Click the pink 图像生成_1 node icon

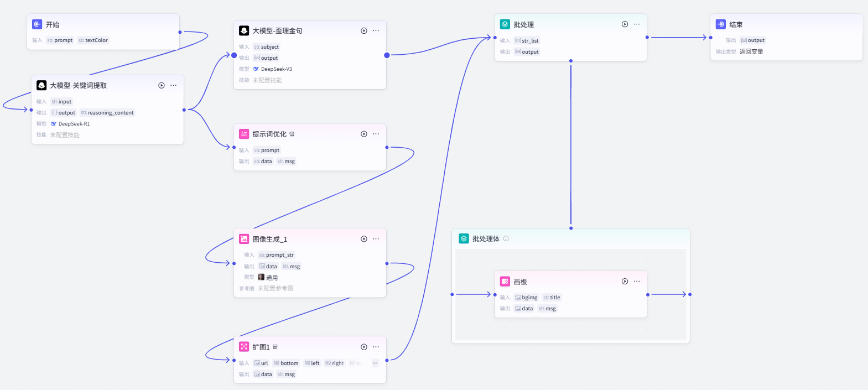coord(244,239)
